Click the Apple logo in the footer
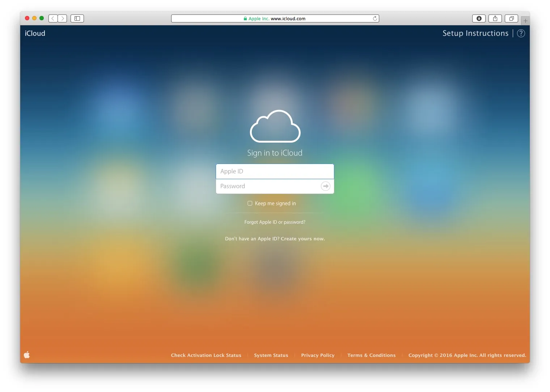Viewport: 550px width, 392px height. point(27,355)
